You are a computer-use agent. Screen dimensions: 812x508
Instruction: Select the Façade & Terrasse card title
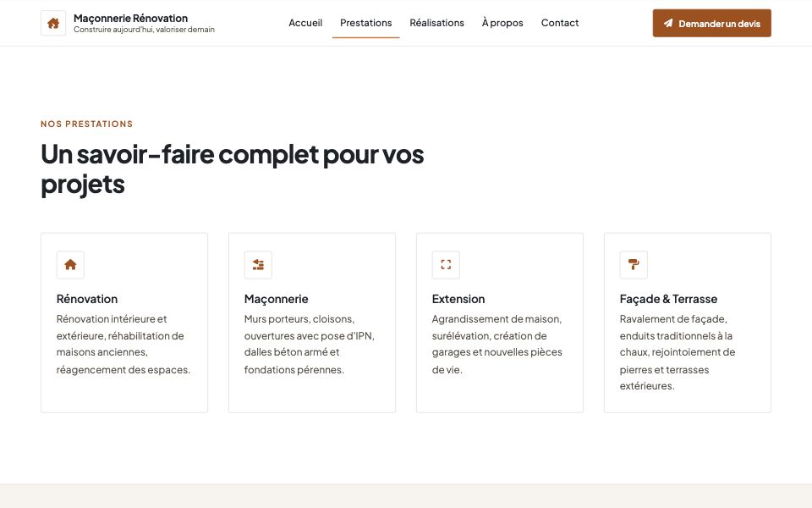click(668, 299)
